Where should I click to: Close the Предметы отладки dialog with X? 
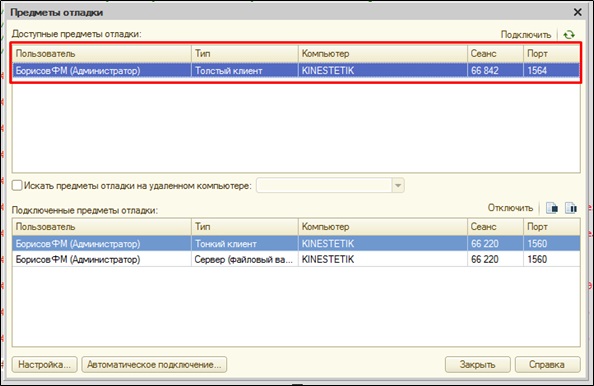coord(577,12)
